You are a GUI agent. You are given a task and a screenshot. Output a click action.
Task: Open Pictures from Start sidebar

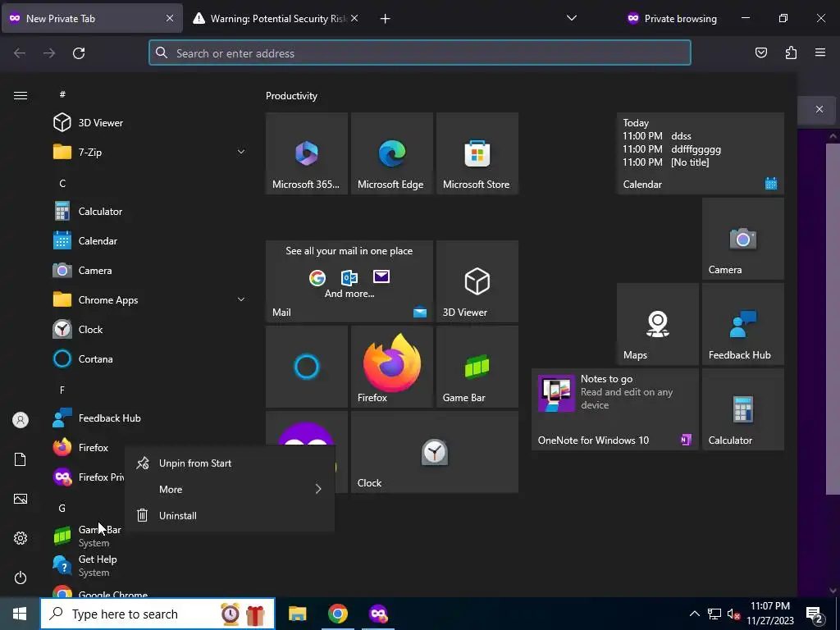[x=21, y=499]
